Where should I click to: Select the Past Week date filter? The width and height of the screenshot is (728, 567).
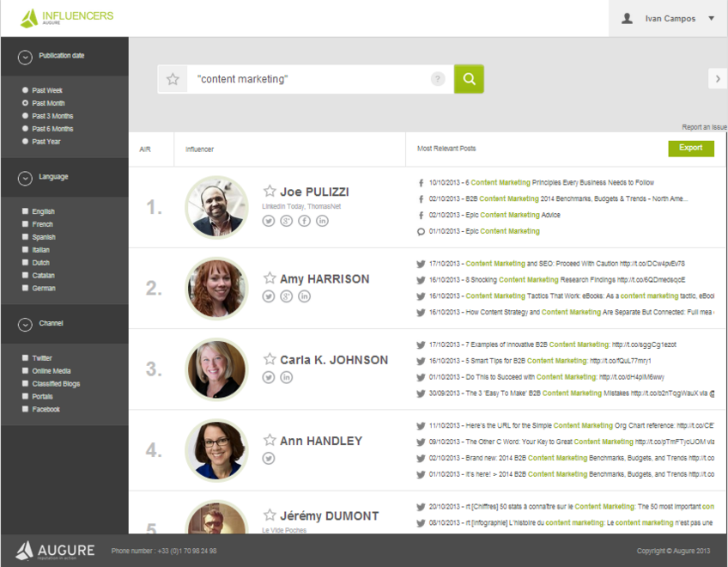[26, 90]
